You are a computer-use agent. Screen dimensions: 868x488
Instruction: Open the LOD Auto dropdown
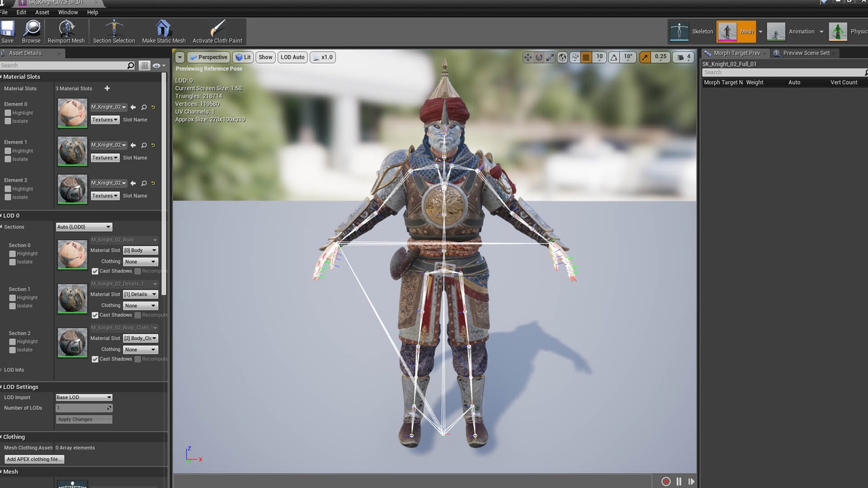point(292,58)
